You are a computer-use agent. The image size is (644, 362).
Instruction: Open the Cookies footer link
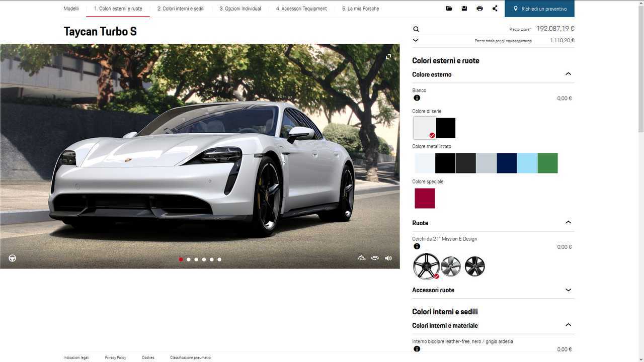(148, 357)
